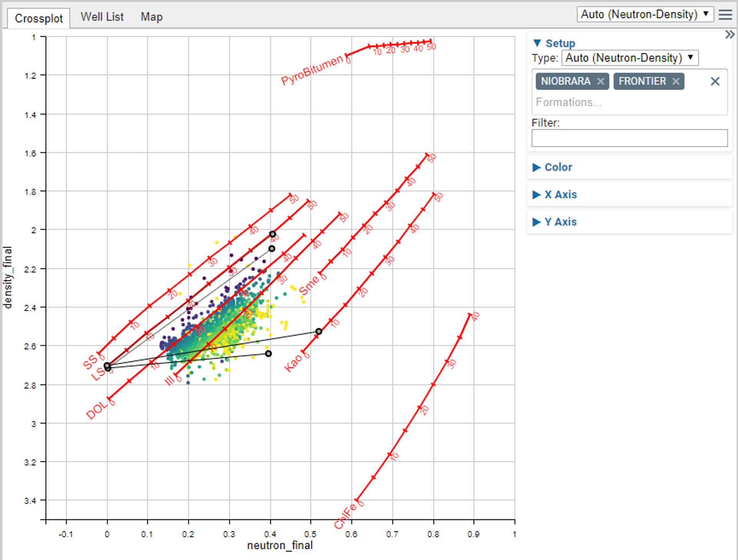Open the hamburger menu icon
The image size is (738, 560).
725,15
